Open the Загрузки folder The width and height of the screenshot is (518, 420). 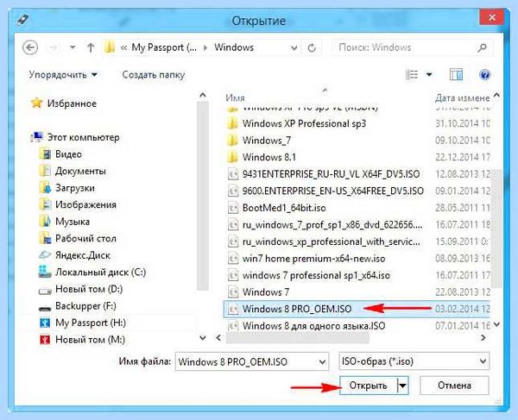coord(75,188)
